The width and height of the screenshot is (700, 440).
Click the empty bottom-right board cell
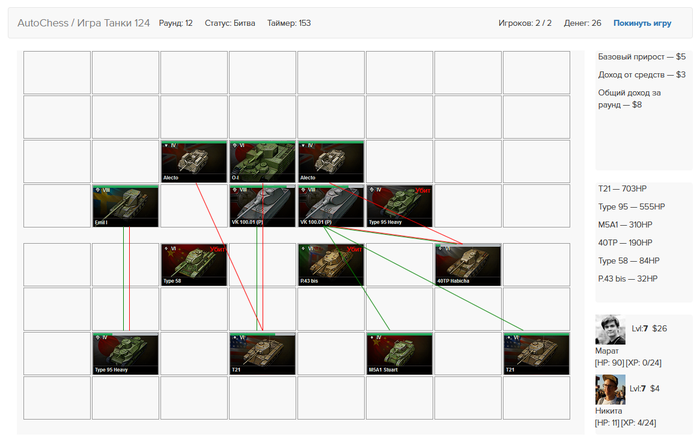point(537,398)
